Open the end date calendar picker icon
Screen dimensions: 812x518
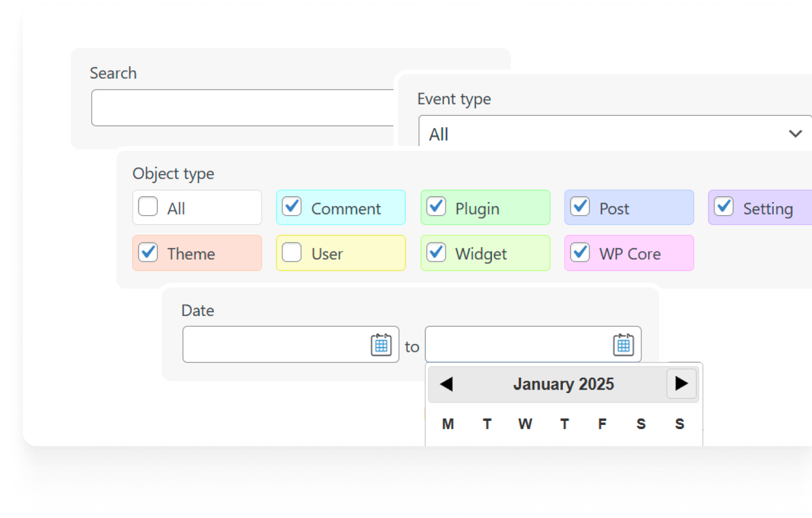click(x=623, y=344)
